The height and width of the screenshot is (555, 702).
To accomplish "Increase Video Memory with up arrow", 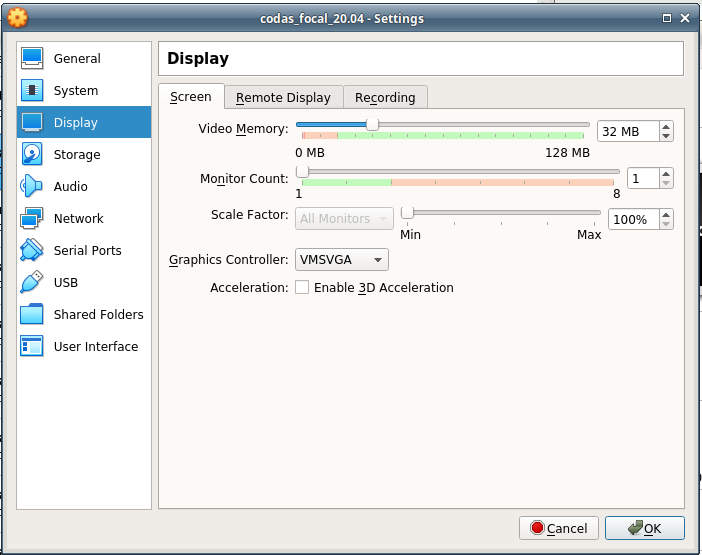I will 666,127.
